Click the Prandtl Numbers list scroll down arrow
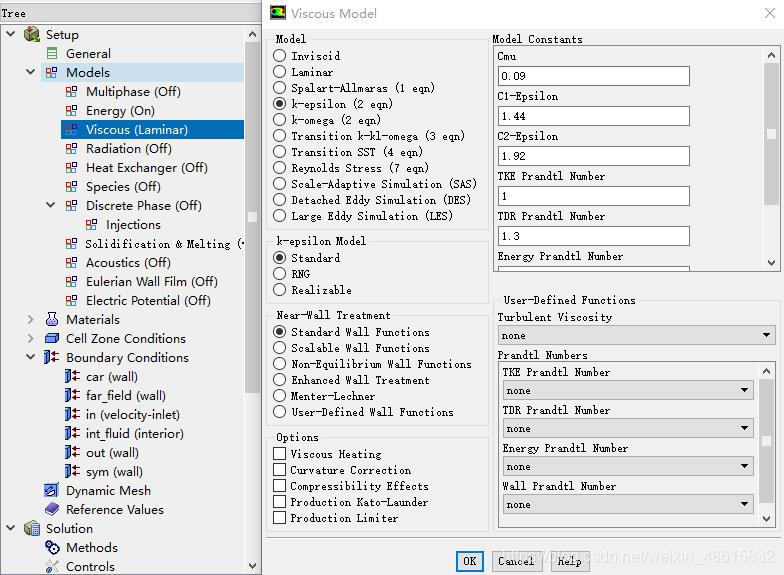784x575 pixels. coord(766,519)
